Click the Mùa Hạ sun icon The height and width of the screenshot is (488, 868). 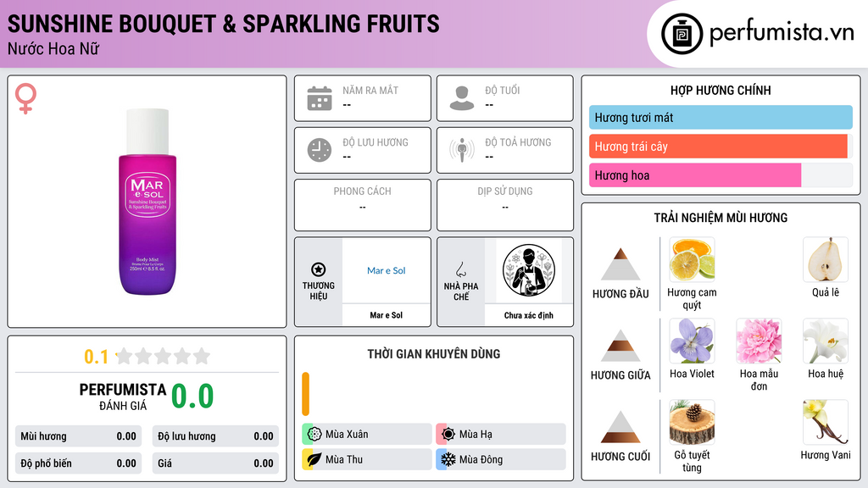coord(448,434)
